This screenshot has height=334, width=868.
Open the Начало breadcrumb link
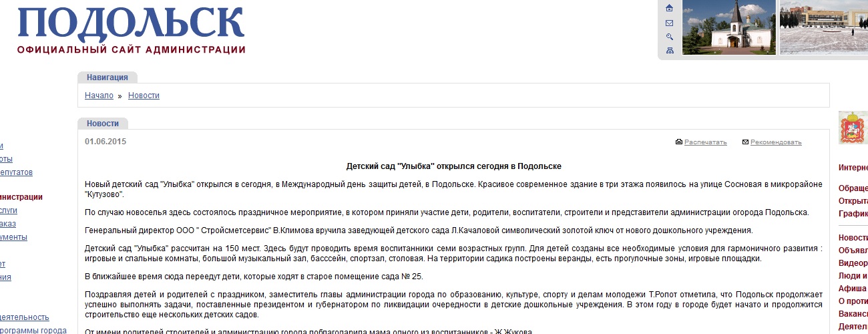[x=99, y=96]
